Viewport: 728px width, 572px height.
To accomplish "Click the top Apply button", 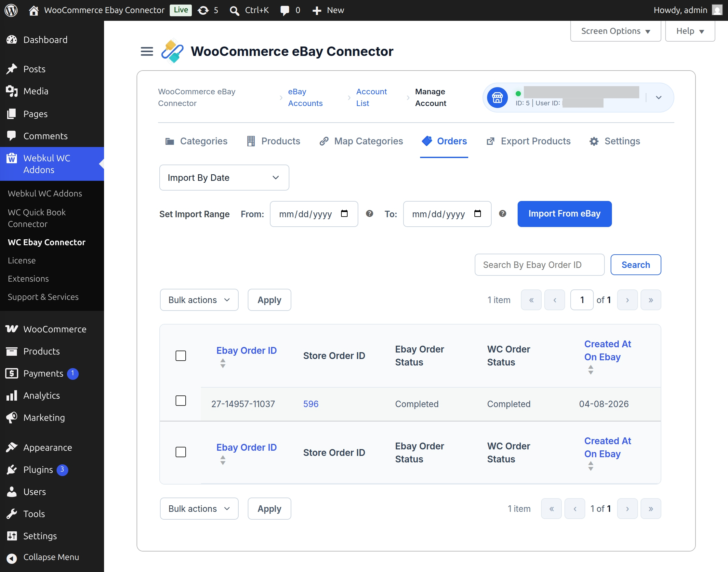I will 269,300.
